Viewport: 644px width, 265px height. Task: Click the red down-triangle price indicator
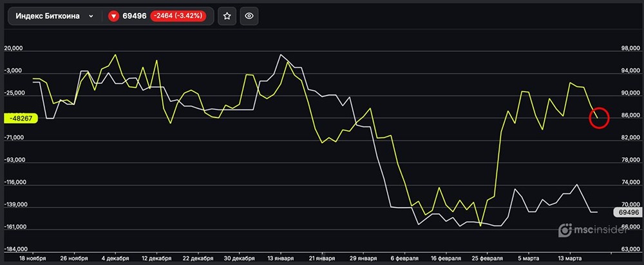pyautogui.click(x=114, y=17)
